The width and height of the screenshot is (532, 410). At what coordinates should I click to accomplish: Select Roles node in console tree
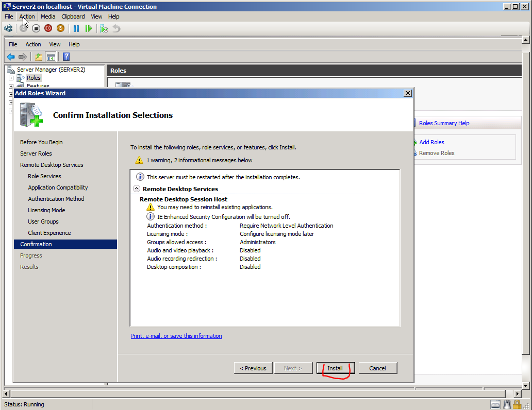(x=34, y=78)
